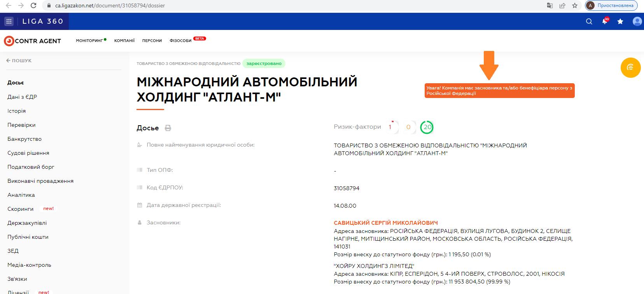Open Податковий борг in the sidebar
This screenshot has width=644, height=294.
coord(31,167)
